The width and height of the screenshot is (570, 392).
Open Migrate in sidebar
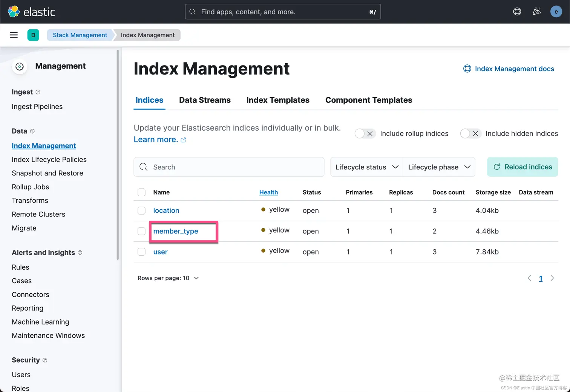tap(24, 228)
